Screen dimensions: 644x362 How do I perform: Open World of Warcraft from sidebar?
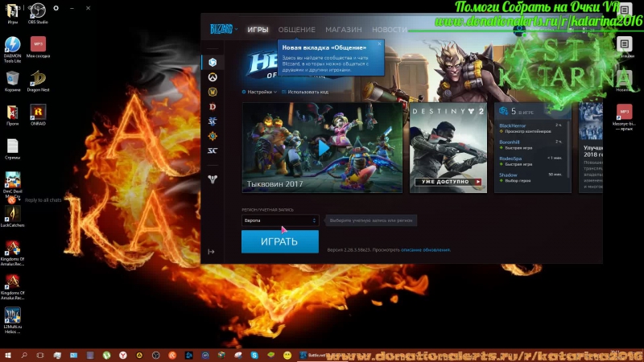point(213,92)
